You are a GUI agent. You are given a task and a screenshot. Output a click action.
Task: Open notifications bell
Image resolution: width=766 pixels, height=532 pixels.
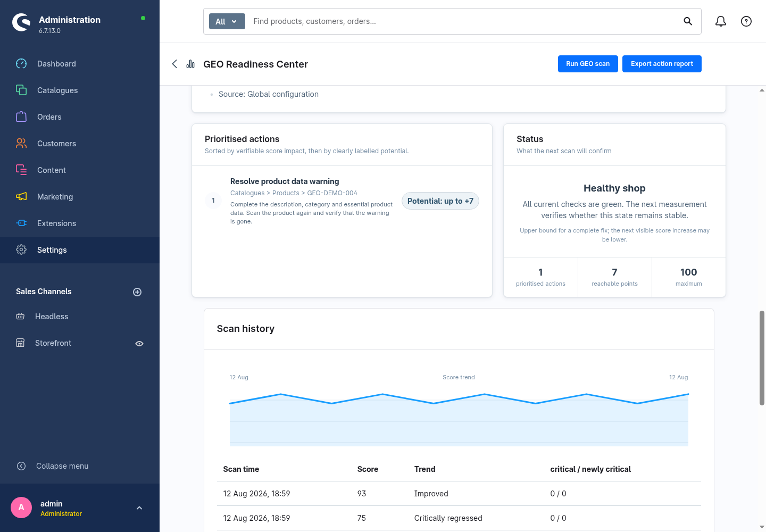click(721, 21)
